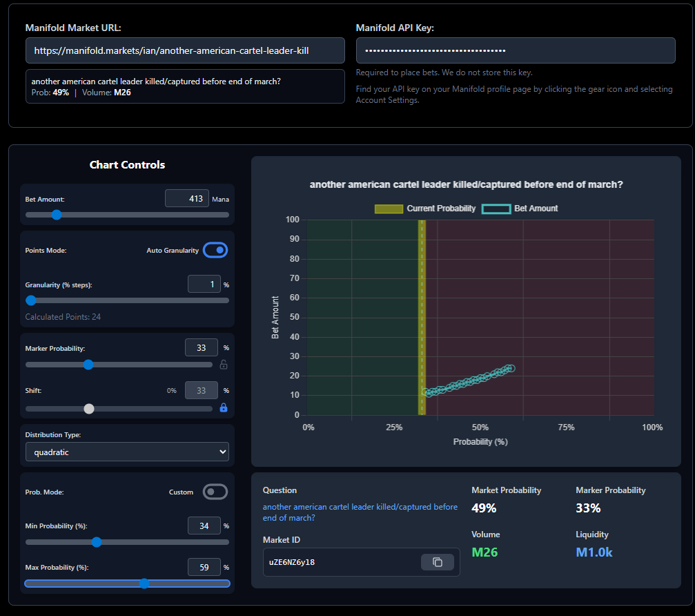Click the blue Shift lock icon
This screenshot has height=616, width=695.
[223, 408]
